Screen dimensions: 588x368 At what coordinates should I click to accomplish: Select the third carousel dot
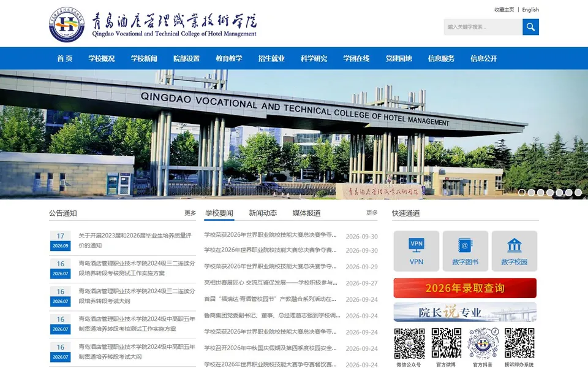coord(541,193)
